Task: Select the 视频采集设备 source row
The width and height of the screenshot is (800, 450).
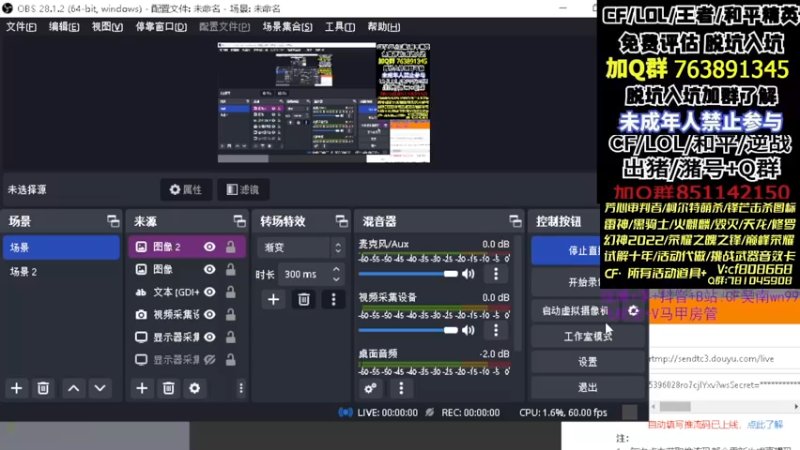Action: tap(187, 314)
